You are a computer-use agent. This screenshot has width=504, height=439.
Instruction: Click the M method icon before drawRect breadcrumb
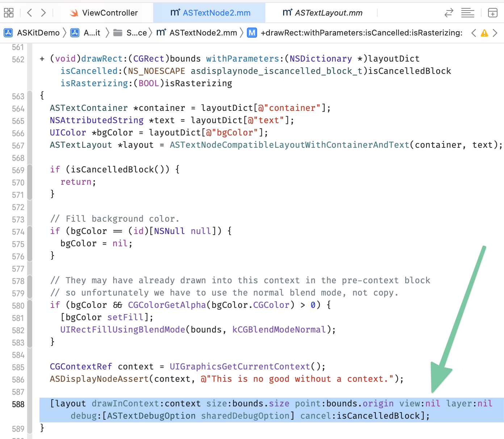tap(252, 33)
